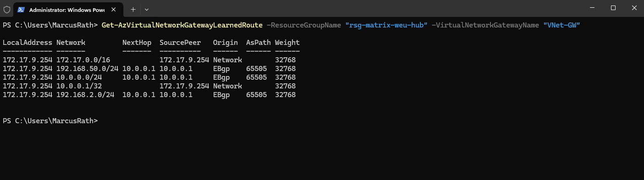Click the PowerShell icon on the tab
This screenshot has height=180, width=644.
point(21,9)
